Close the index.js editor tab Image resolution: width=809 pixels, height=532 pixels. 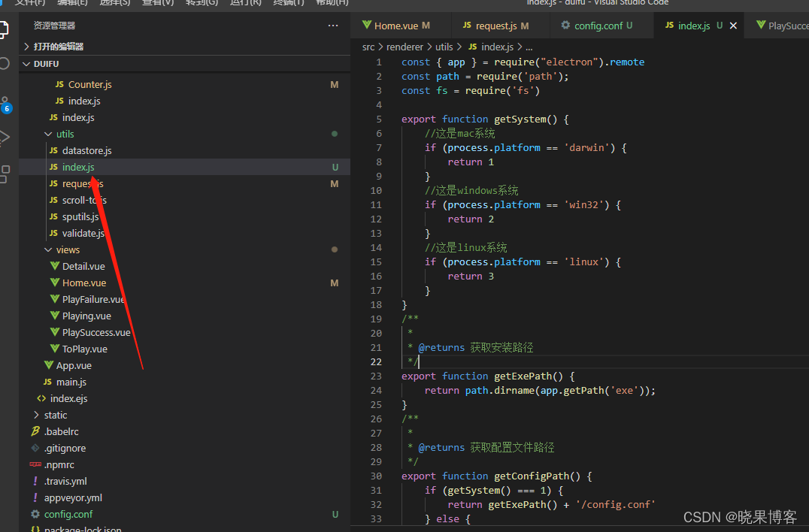click(733, 26)
